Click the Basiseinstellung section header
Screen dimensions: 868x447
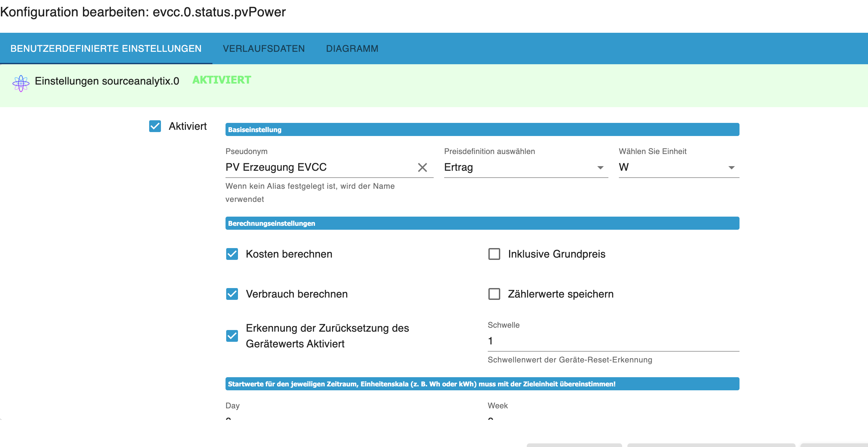482,130
